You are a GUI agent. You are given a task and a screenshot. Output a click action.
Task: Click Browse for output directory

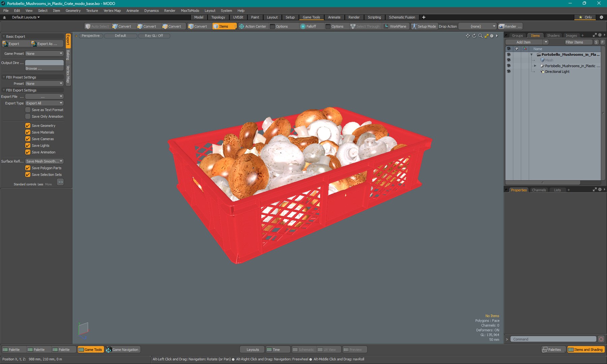[x=45, y=68]
